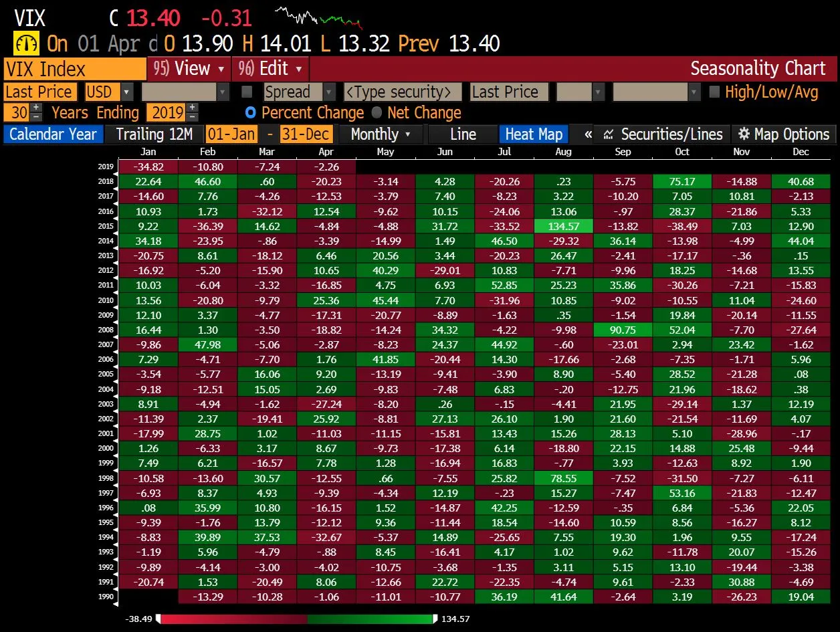This screenshot has height=632, width=840.
Task: Click the 2019 row label
Action: 106,167
